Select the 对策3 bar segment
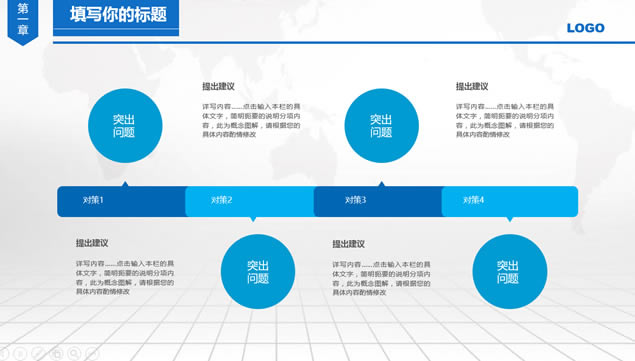This screenshot has width=635, height=361. [x=378, y=201]
